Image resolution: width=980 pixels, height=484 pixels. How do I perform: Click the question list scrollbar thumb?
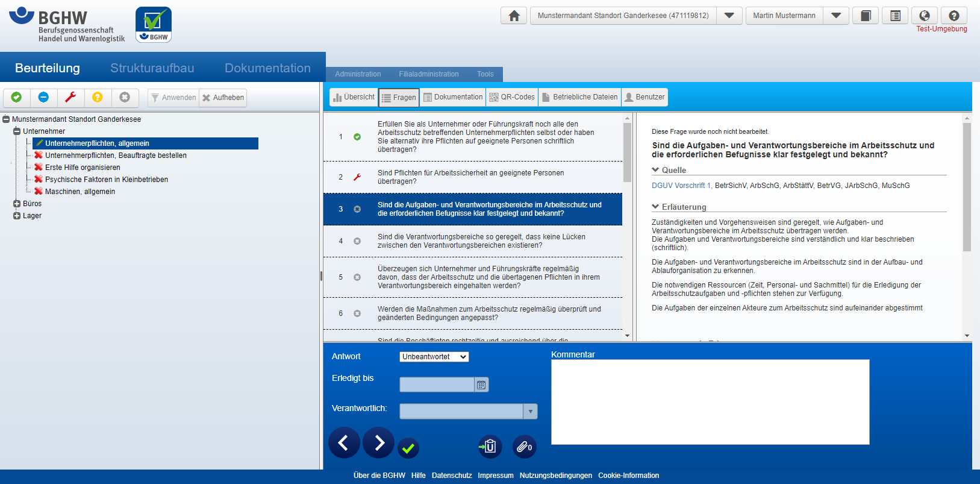click(x=627, y=152)
